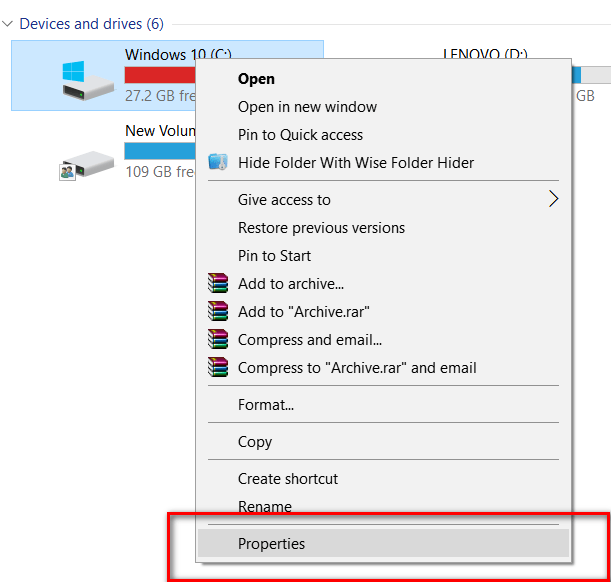
Task: Click the Devices and drives (6) heading
Action: (92, 24)
